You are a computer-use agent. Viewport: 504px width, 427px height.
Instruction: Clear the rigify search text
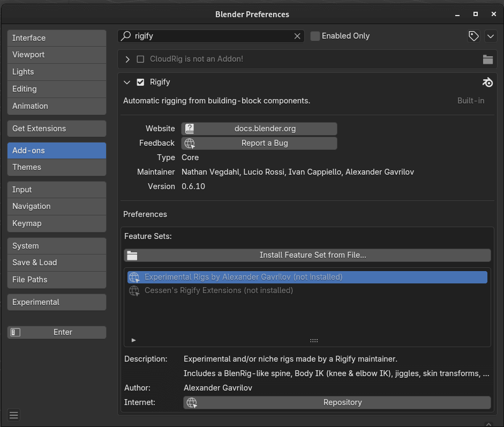pos(297,36)
